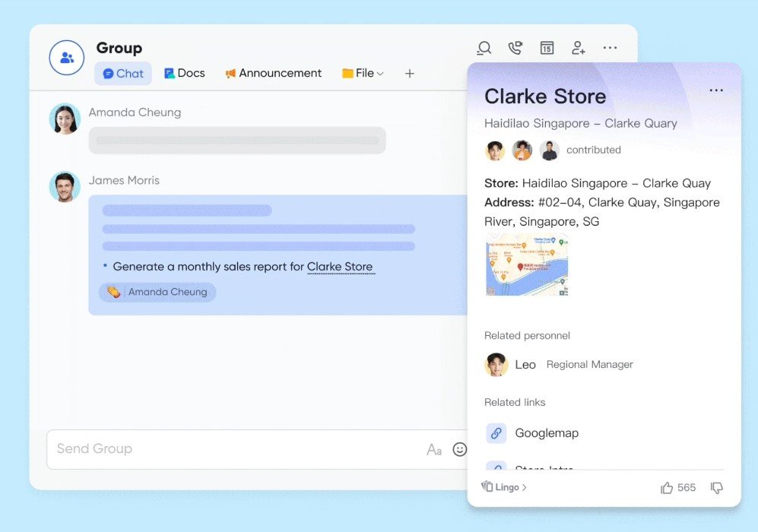Click the Group avatar icon
The width and height of the screenshot is (758, 532).
tap(67, 58)
